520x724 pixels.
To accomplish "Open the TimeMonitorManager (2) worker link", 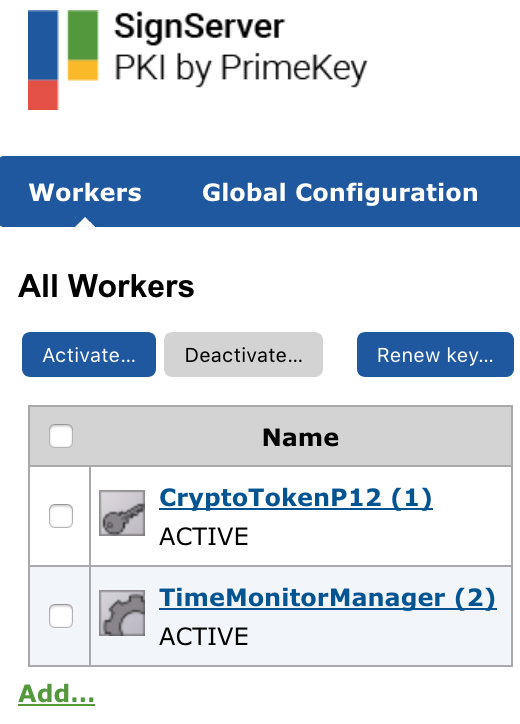I will [327, 598].
